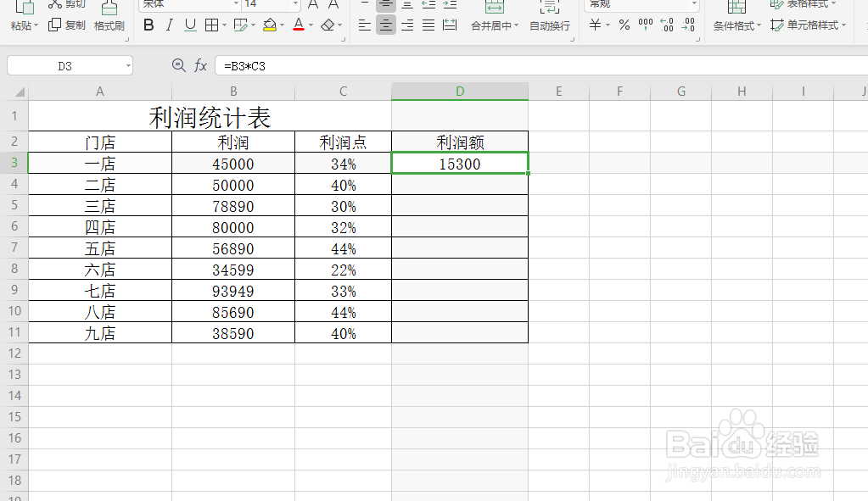The width and height of the screenshot is (868, 501).
Task: Open the borders dropdown arrow
Action: pyautogui.click(x=224, y=25)
